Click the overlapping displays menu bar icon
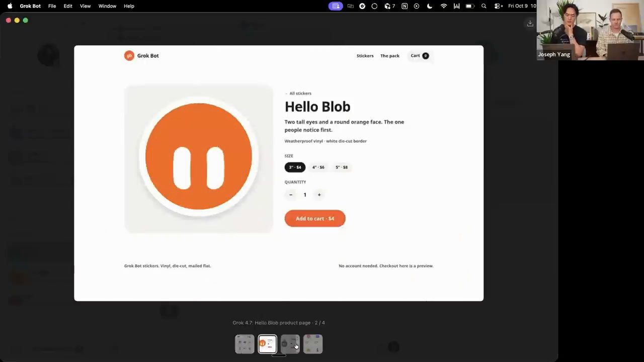This screenshot has width=644, height=362. coord(350,6)
